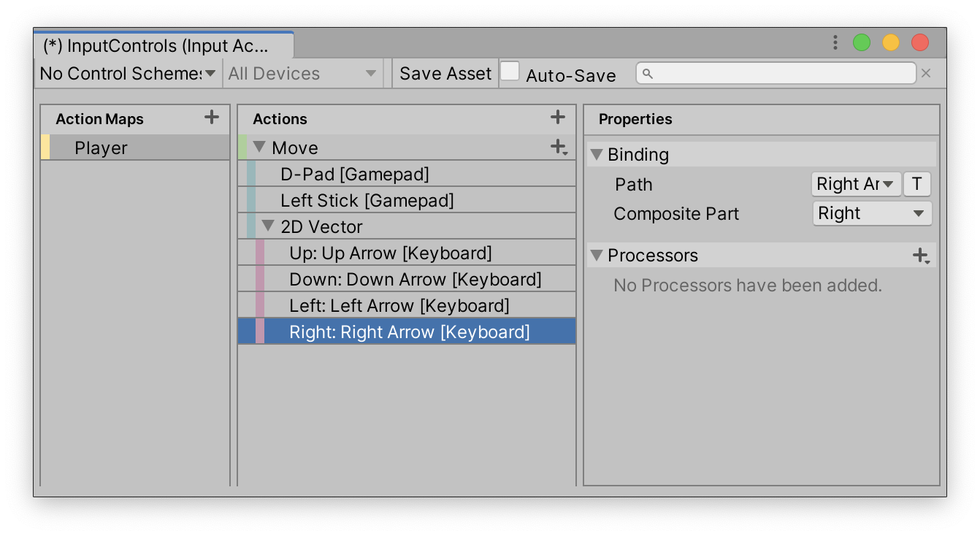Image resolution: width=980 pixels, height=536 pixels.
Task: Click the Save Asset button
Action: pos(445,74)
